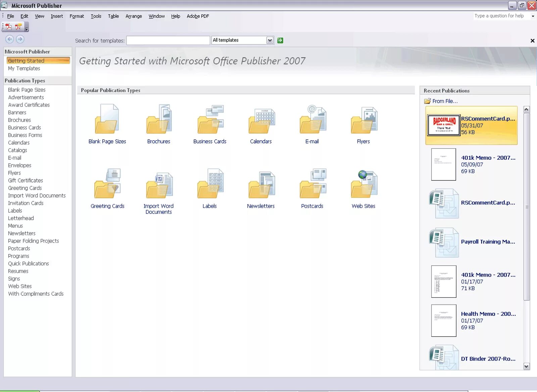Open the Tools menu
Screen dimensions: 537x392
pyautogui.click(x=96, y=16)
